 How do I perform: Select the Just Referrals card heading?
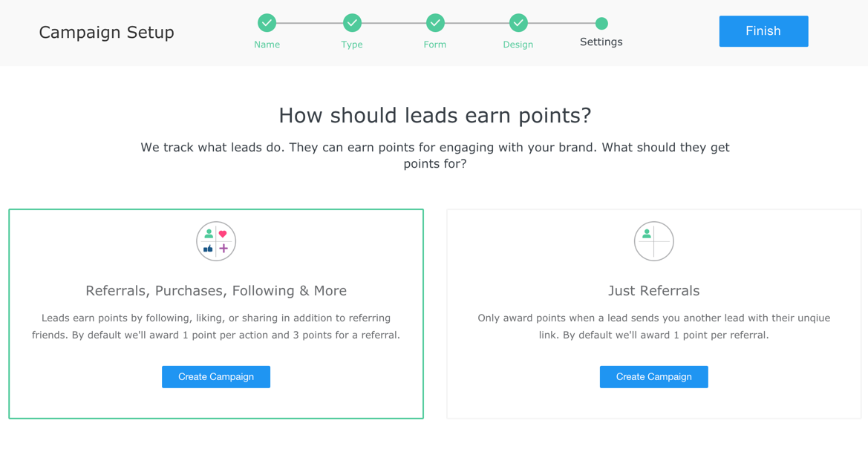pyautogui.click(x=653, y=291)
